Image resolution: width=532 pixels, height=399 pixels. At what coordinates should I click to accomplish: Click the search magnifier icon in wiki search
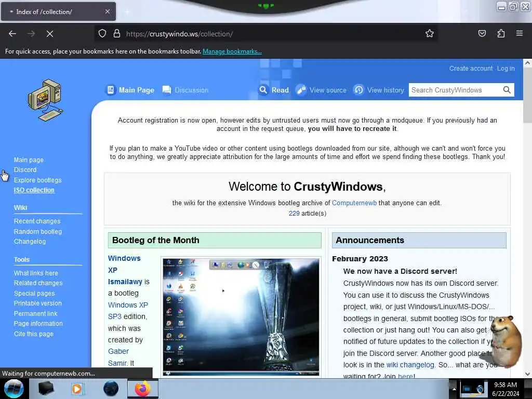(507, 90)
